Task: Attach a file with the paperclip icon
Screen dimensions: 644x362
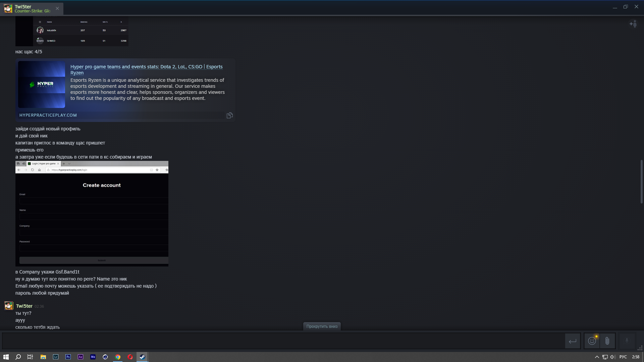Action: (607, 341)
